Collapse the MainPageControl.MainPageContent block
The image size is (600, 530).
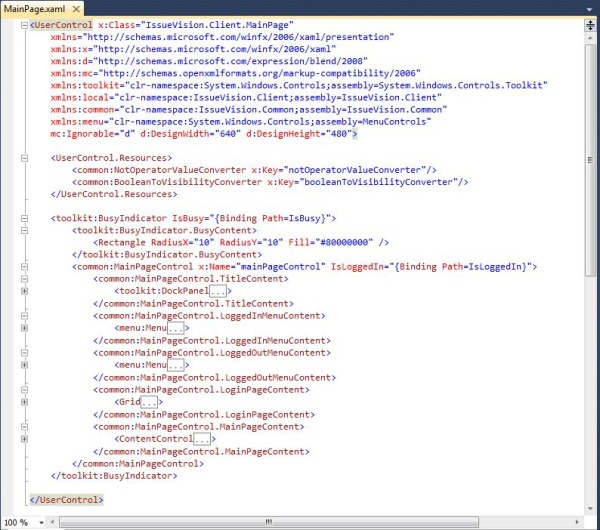[24, 427]
